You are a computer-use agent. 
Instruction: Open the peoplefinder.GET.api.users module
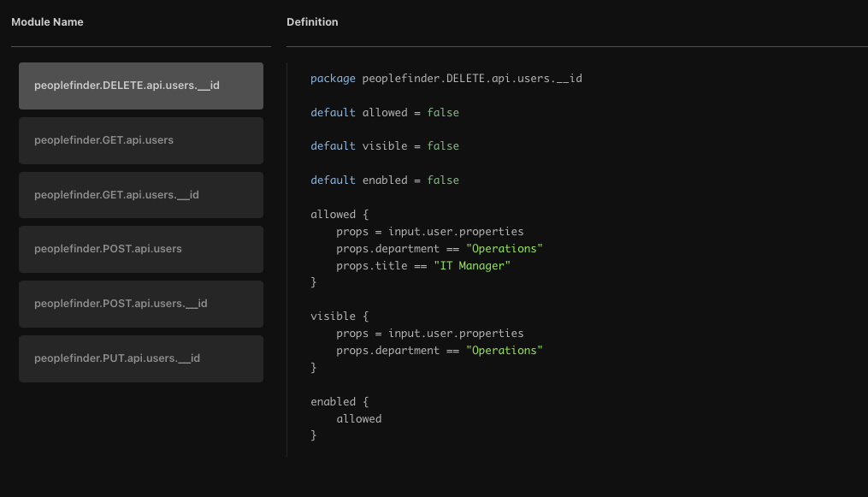pos(141,140)
